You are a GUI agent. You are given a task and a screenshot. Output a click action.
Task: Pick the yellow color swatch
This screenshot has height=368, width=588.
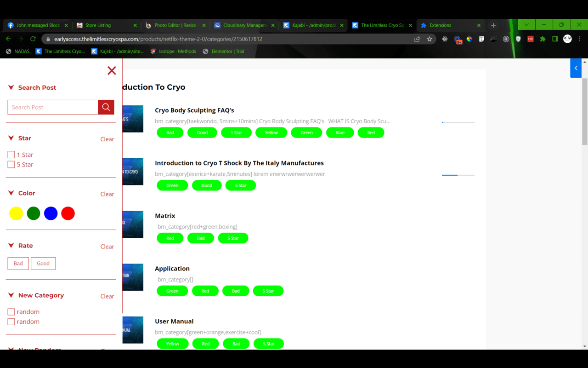pyautogui.click(x=16, y=213)
